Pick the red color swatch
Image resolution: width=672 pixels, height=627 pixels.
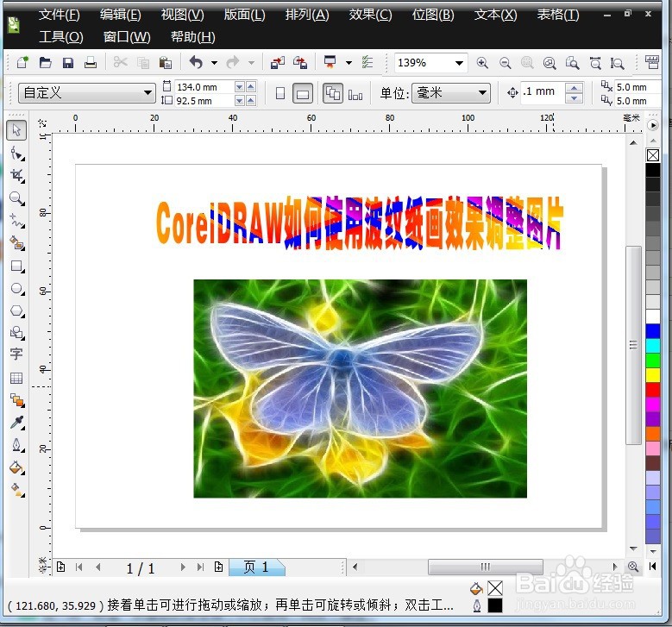(653, 390)
